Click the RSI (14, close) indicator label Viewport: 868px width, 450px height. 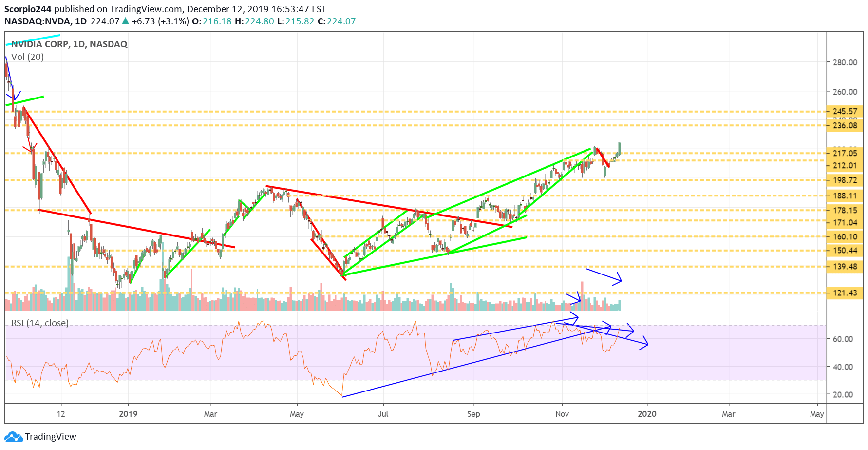pyautogui.click(x=40, y=323)
